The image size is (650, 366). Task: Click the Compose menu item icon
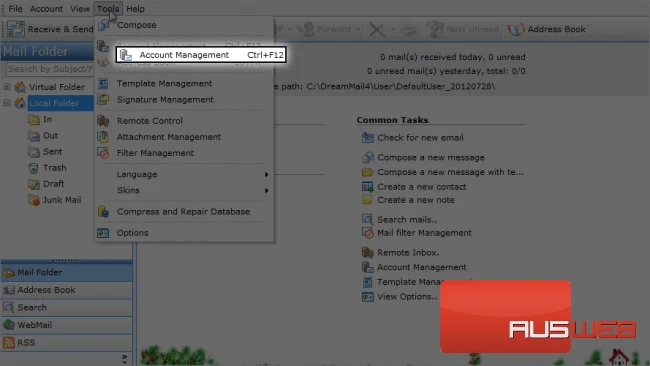tap(103, 25)
